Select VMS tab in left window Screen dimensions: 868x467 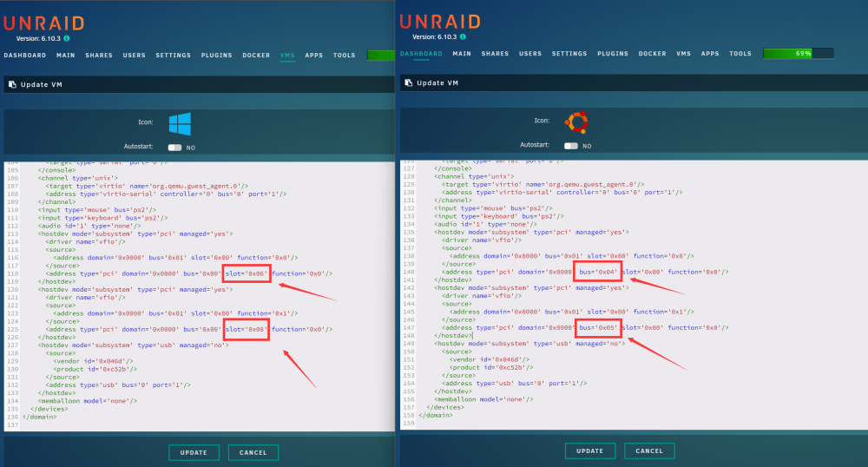pyautogui.click(x=287, y=56)
